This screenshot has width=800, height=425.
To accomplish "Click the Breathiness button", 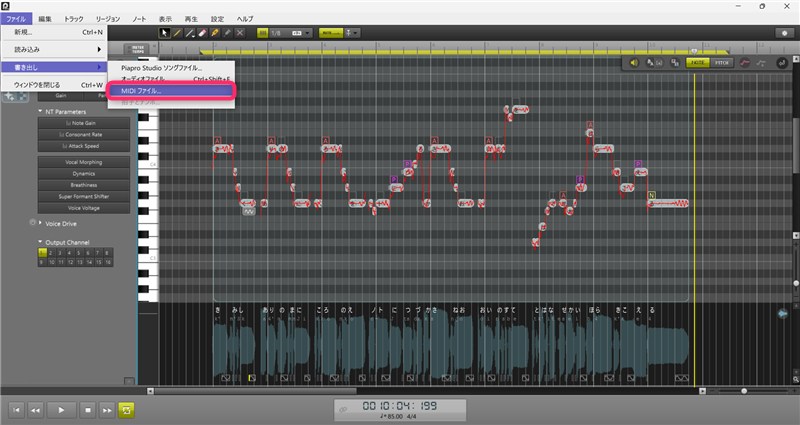I will coord(84,185).
